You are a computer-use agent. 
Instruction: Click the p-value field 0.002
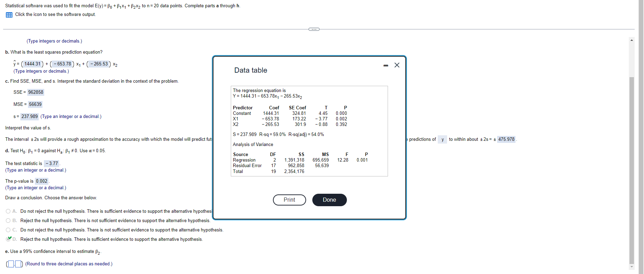(42, 181)
